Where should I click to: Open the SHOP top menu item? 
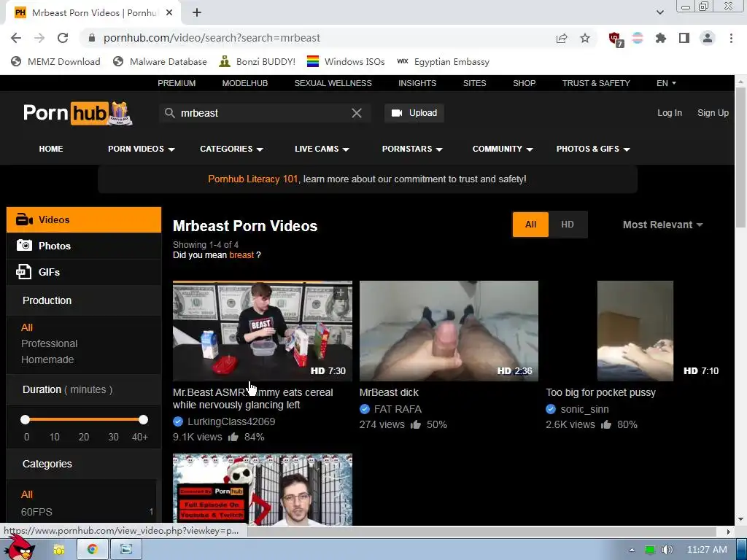coord(524,83)
